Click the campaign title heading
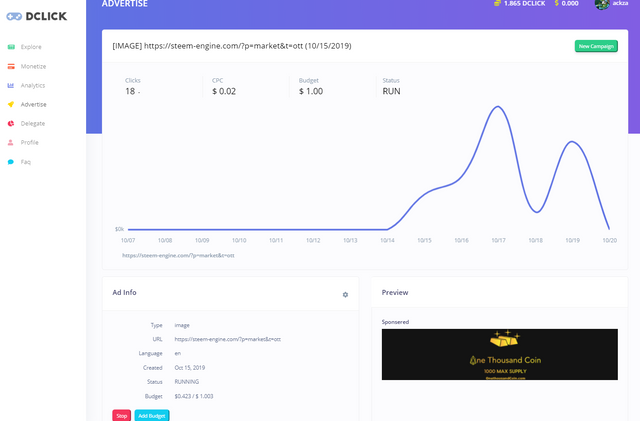The image size is (640, 421). (232, 46)
